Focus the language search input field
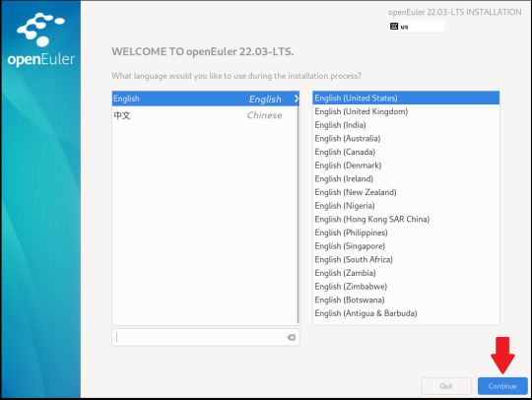Viewport: 532px width, 400px height. tap(206, 337)
